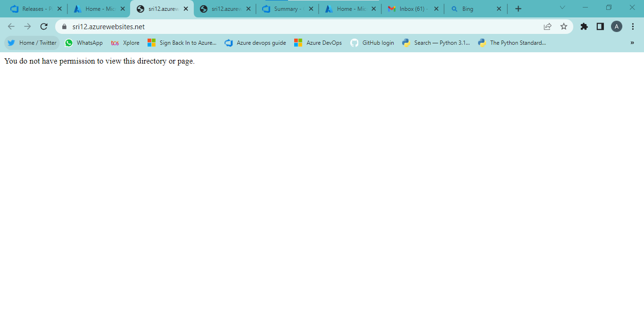Close the Bing tab
The image size is (644, 315).
pos(499,9)
